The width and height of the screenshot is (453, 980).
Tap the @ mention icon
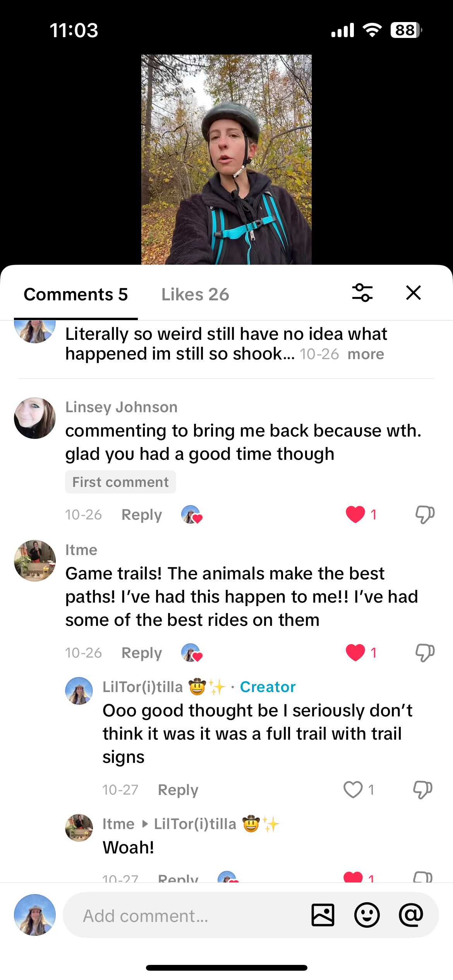(x=411, y=915)
